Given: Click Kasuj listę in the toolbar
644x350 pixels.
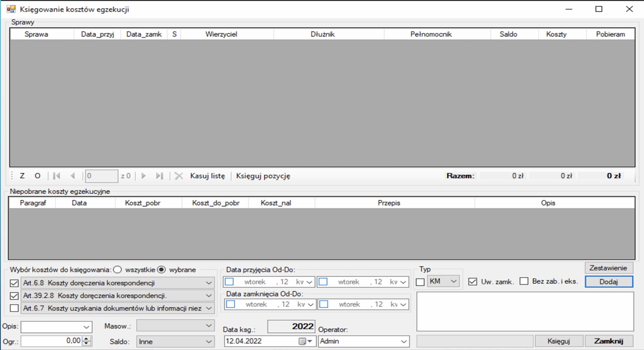Looking at the screenshot, I should click(x=208, y=176).
